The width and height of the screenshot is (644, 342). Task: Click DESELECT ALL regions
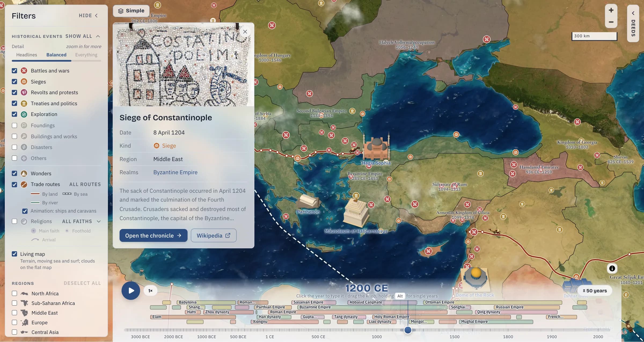(82, 283)
